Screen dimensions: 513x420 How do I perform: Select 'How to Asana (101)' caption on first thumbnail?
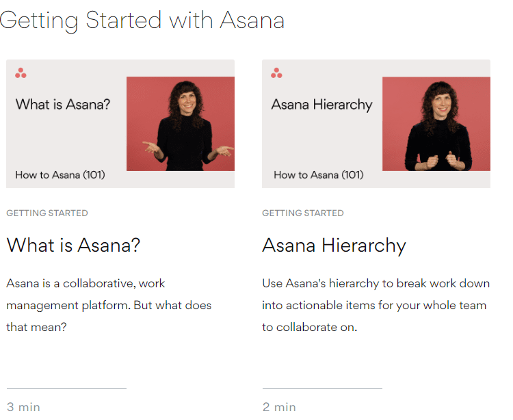[x=60, y=175]
